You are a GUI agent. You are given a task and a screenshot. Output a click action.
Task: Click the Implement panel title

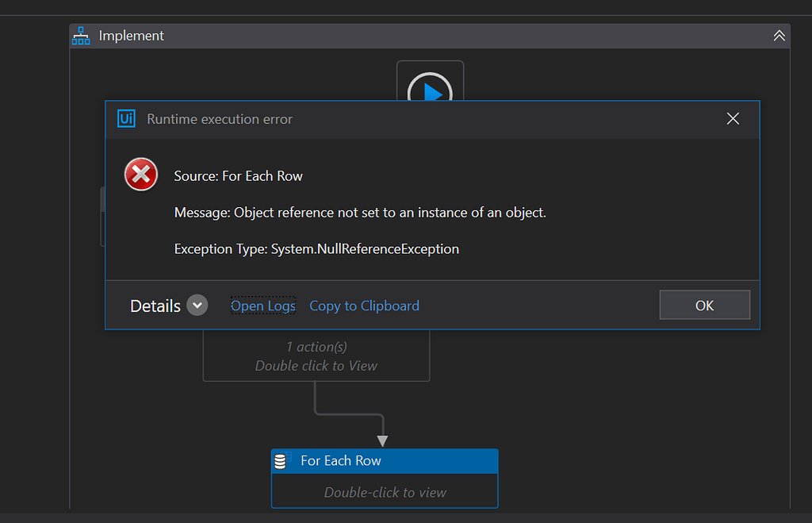tap(132, 36)
